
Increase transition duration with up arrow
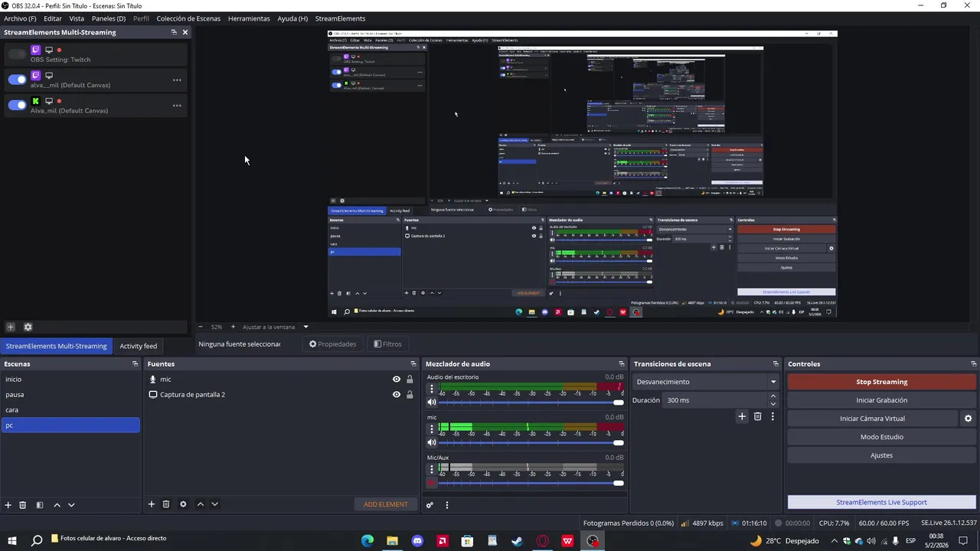pyautogui.click(x=773, y=396)
